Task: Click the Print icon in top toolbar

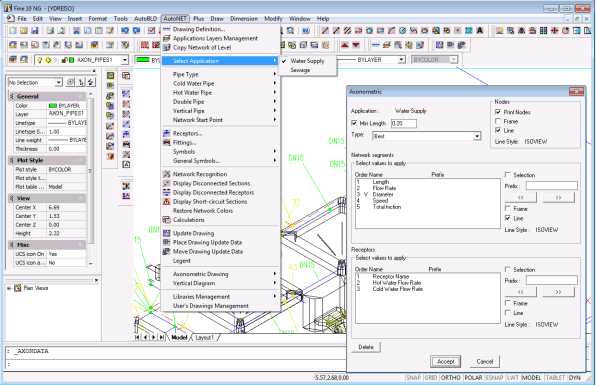Action: [x=50, y=31]
